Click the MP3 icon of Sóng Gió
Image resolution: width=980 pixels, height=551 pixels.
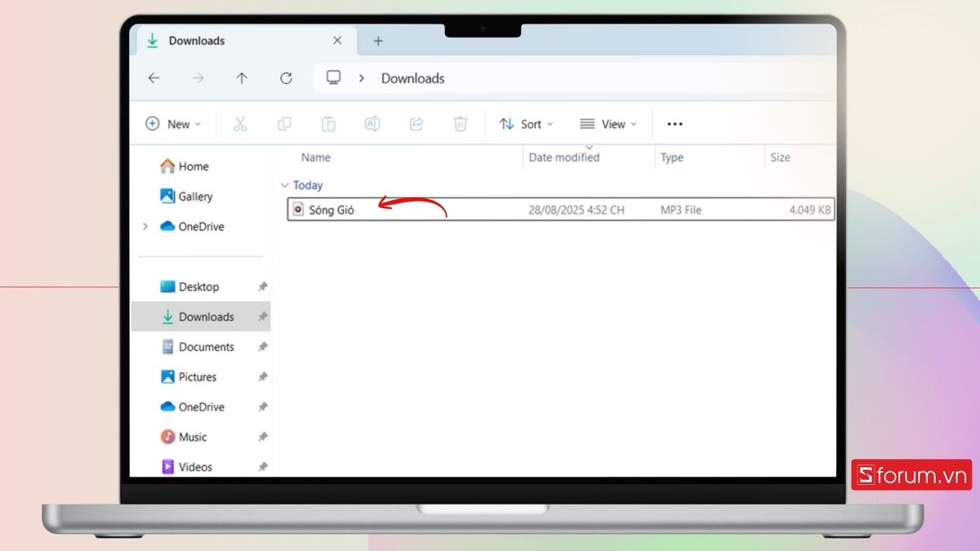(x=298, y=210)
